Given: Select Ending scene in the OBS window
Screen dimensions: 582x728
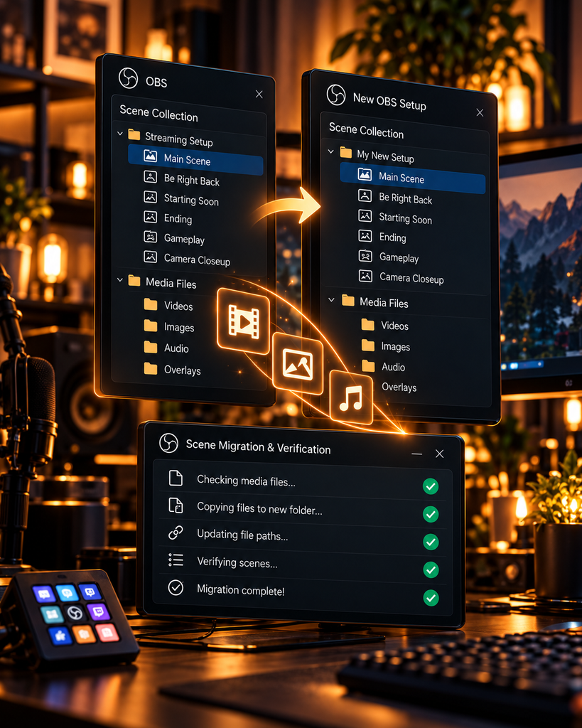Looking at the screenshot, I should point(178,219).
